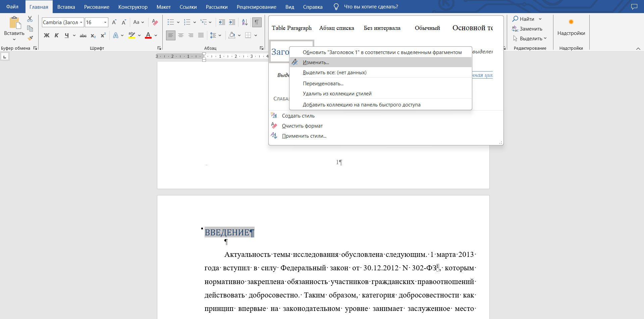This screenshot has width=644, height=319.
Task: Collapse the ribbon with the chevron
Action: click(638, 49)
